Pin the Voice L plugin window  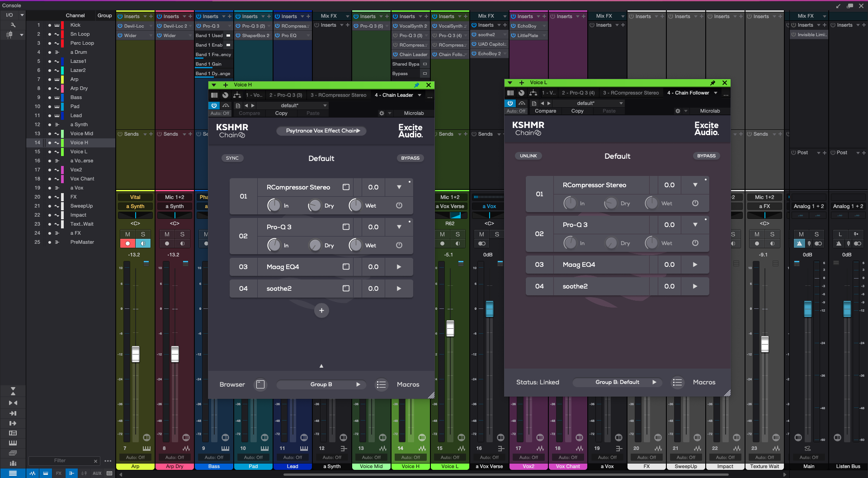pyautogui.click(x=712, y=83)
